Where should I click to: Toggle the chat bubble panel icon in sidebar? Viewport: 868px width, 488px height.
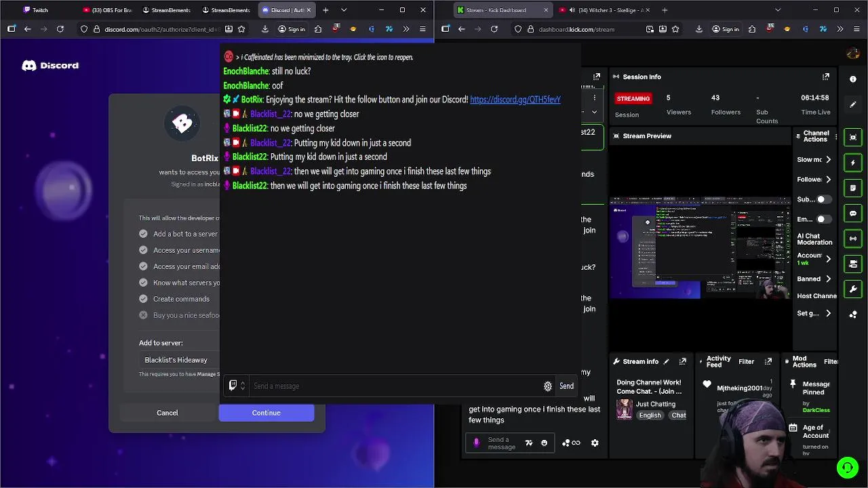coord(853,213)
